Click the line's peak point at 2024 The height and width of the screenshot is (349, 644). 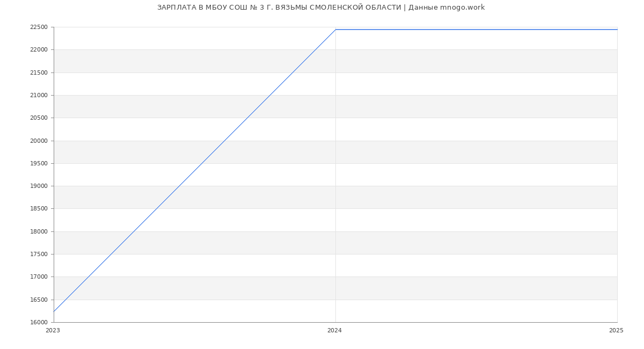click(335, 30)
